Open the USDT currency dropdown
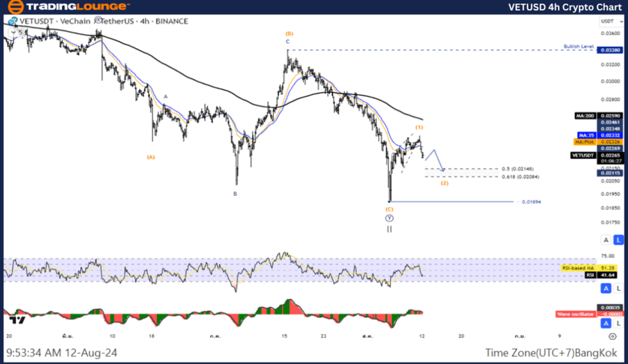 coord(611,21)
